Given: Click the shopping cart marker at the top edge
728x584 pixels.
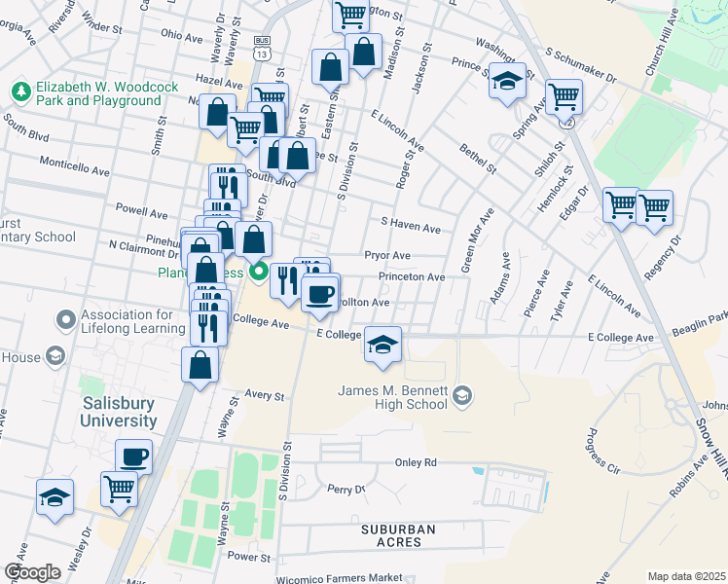Looking at the screenshot, I should (351, 16).
